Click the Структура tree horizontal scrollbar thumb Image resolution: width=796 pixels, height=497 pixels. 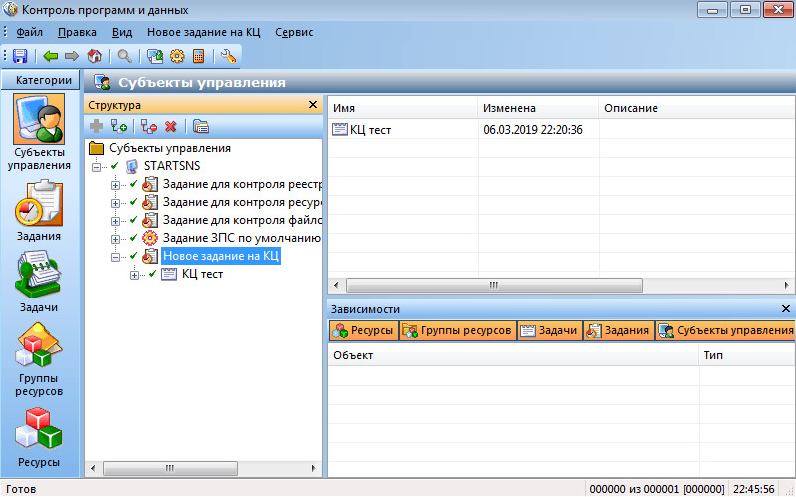pos(170,468)
